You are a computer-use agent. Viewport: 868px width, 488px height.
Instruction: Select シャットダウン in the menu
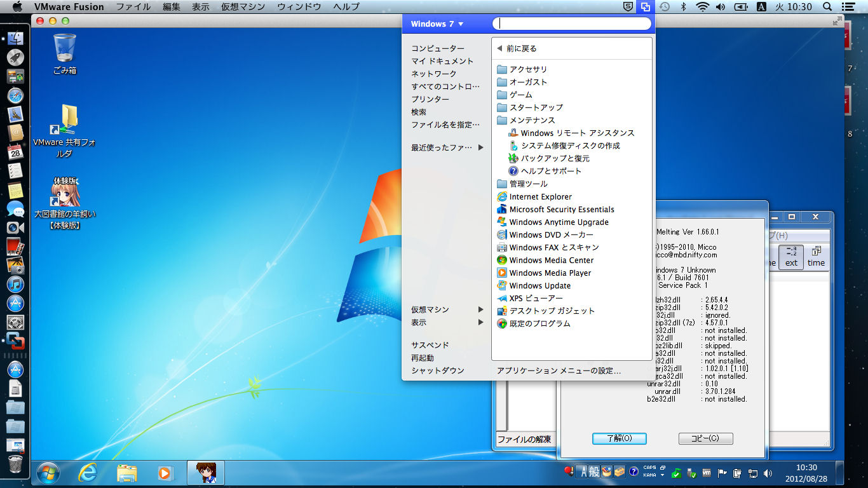[438, 370]
